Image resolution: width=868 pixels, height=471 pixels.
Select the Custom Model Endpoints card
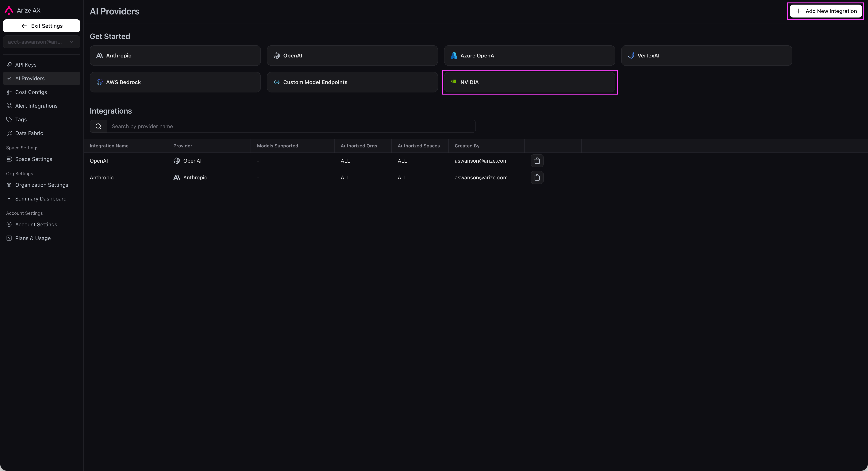tap(352, 82)
